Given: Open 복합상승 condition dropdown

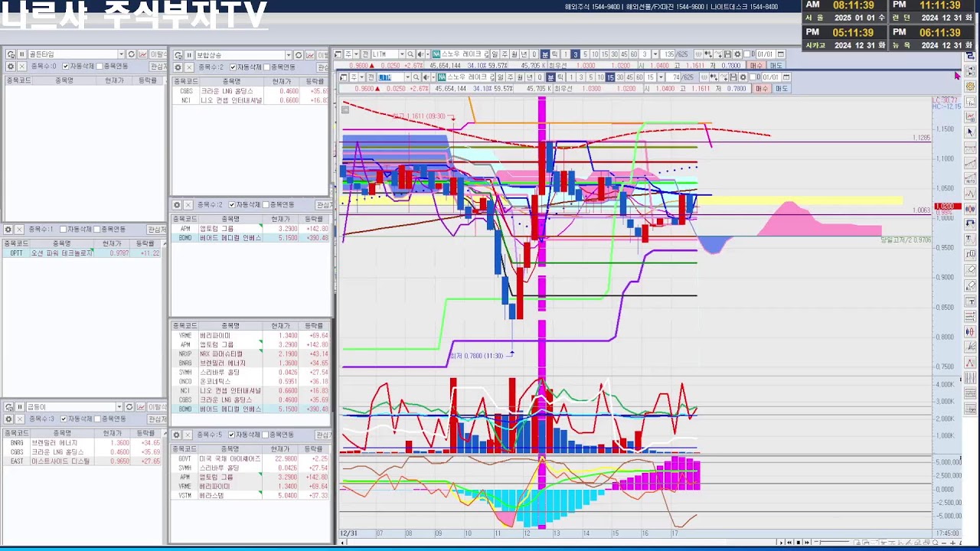Looking at the screenshot, I should pyautogui.click(x=289, y=55).
